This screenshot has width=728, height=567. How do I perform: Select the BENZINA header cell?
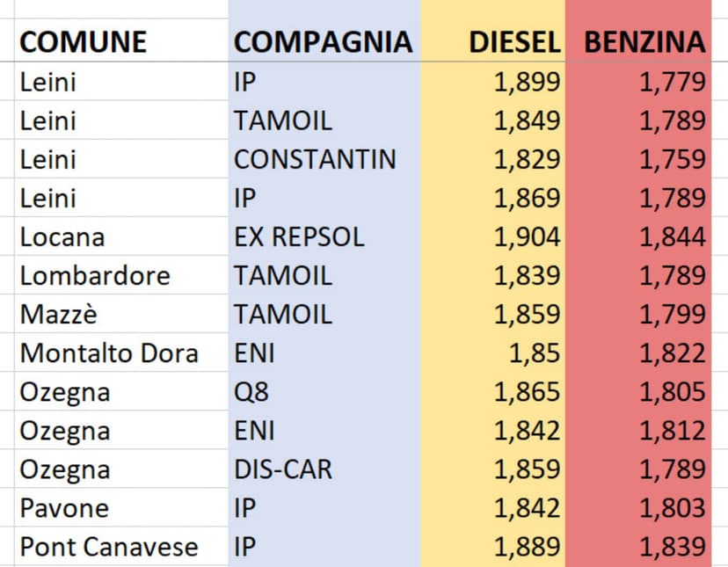click(645, 41)
